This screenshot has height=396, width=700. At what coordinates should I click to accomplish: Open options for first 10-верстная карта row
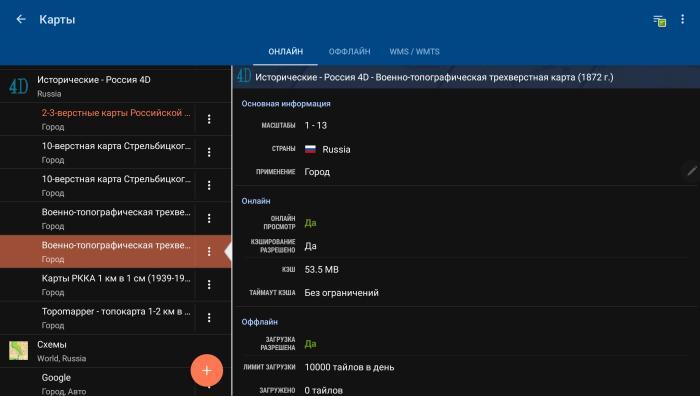tap(209, 152)
